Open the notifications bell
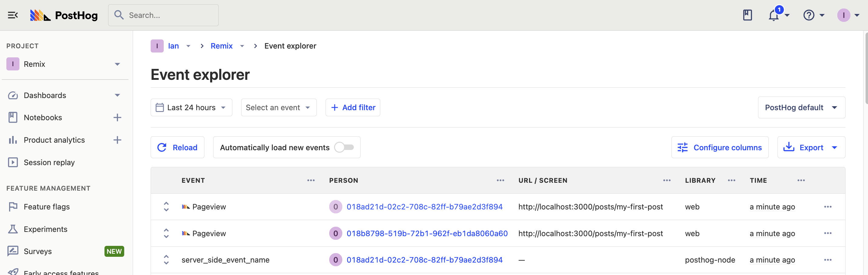This screenshot has height=275, width=868. tap(774, 15)
